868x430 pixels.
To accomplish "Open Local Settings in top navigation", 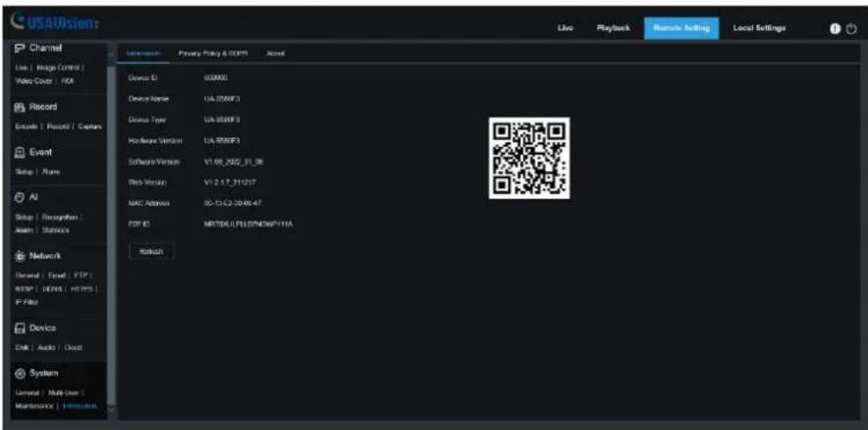I will [x=759, y=28].
